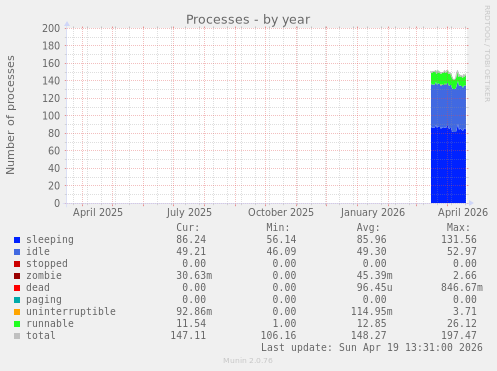Click sleeping current value 86.24

tap(191, 240)
